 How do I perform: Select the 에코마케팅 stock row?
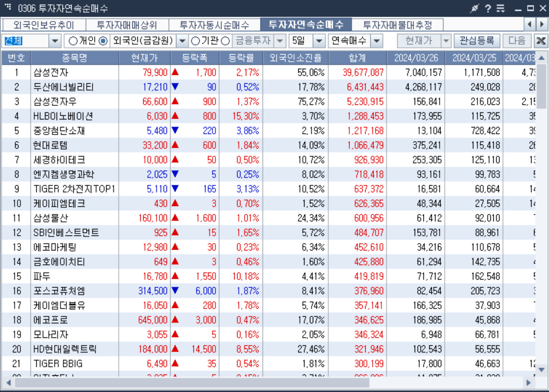click(268, 247)
